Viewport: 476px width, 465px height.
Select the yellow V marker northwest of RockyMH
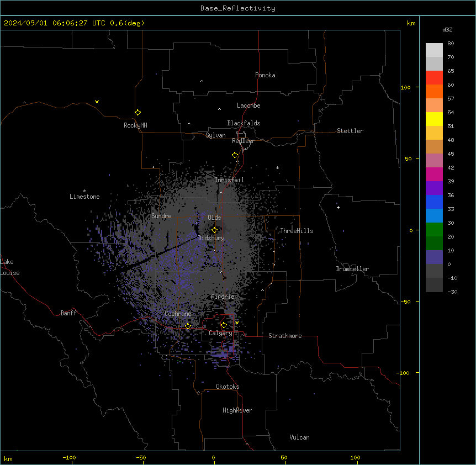coord(97,102)
